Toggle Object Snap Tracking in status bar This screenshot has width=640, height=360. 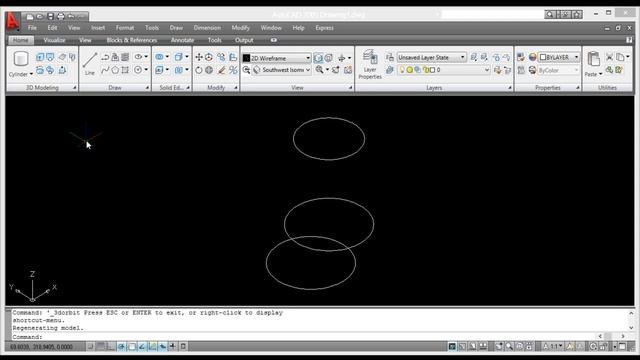142,347
